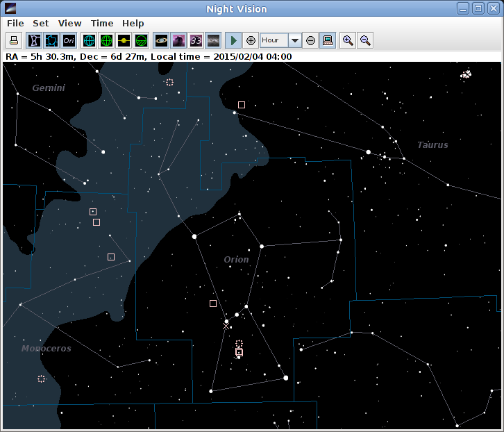Zoom in on the sky chart
The height and width of the screenshot is (432, 504).
(x=348, y=40)
